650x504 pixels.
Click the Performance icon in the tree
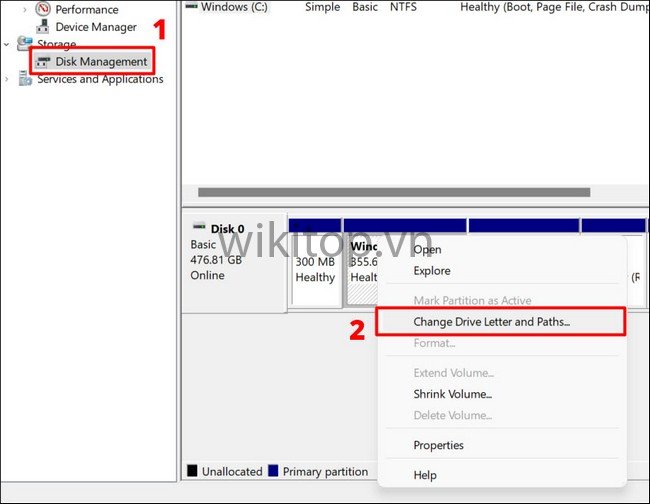coord(43,9)
